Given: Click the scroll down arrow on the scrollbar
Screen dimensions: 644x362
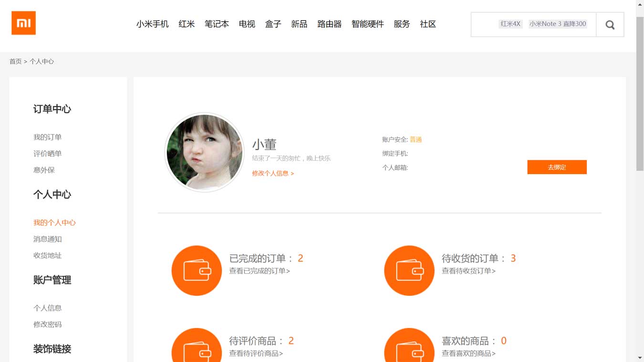Looking at the screenshot, I should point(640,357).
